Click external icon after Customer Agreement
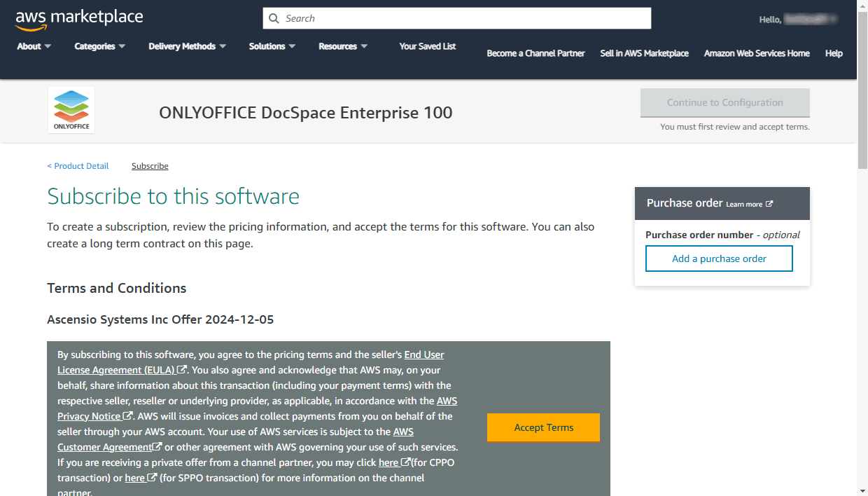 tap(157, 447)
